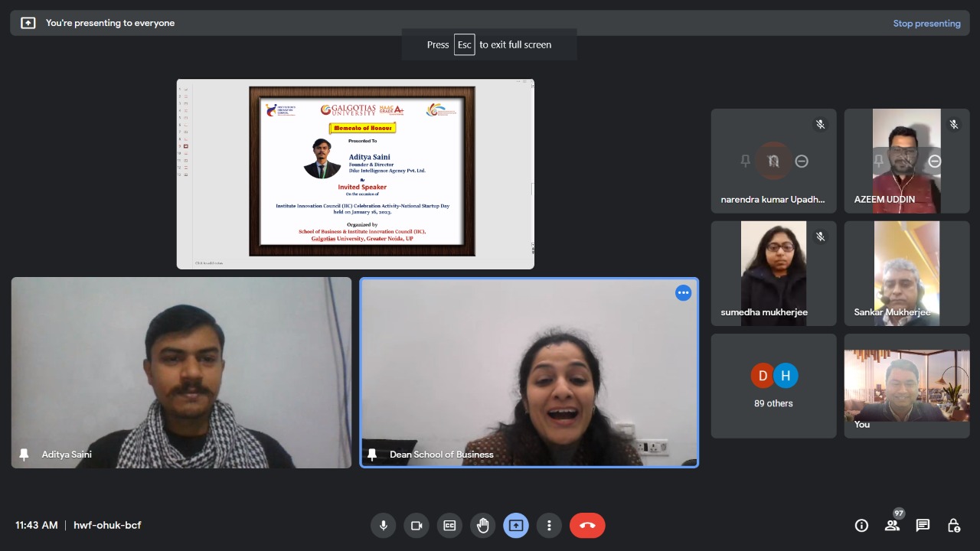
Task: Click the present screen icon
Action: 515,526
